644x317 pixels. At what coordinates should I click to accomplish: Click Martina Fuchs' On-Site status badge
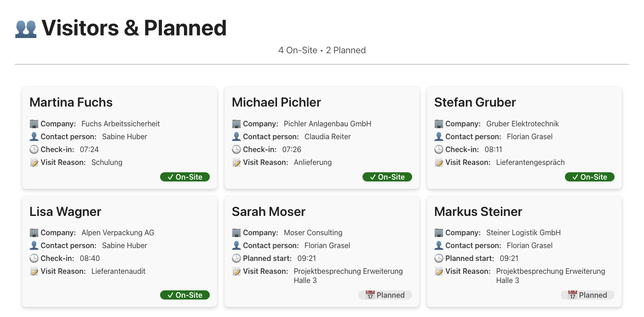(x=185, y=177)
